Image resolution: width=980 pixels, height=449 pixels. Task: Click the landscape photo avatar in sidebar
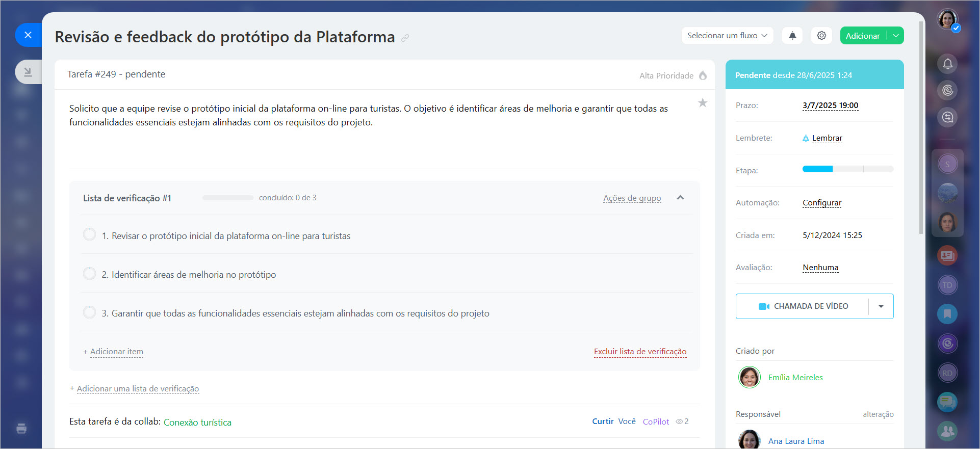click(x=947, y=193)
